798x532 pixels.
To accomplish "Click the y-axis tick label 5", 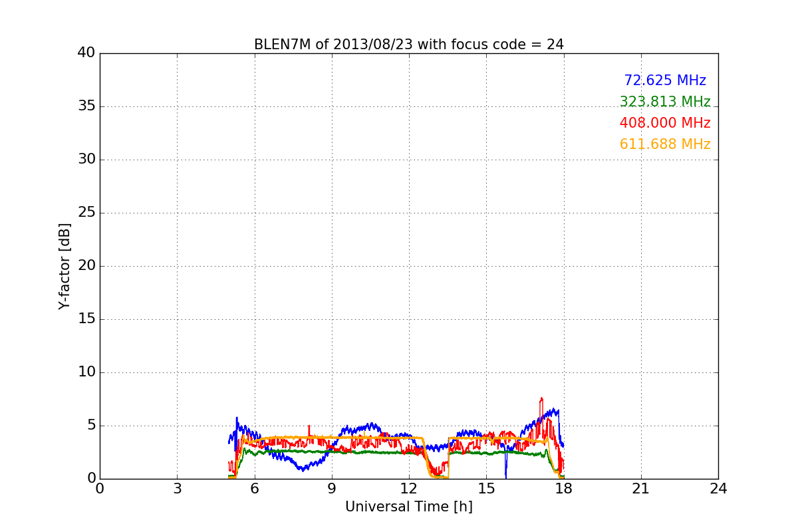I will pos(90,426).
